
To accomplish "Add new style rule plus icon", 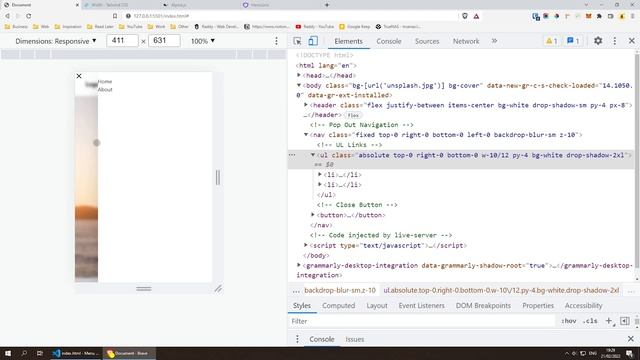I will (609, 321).
